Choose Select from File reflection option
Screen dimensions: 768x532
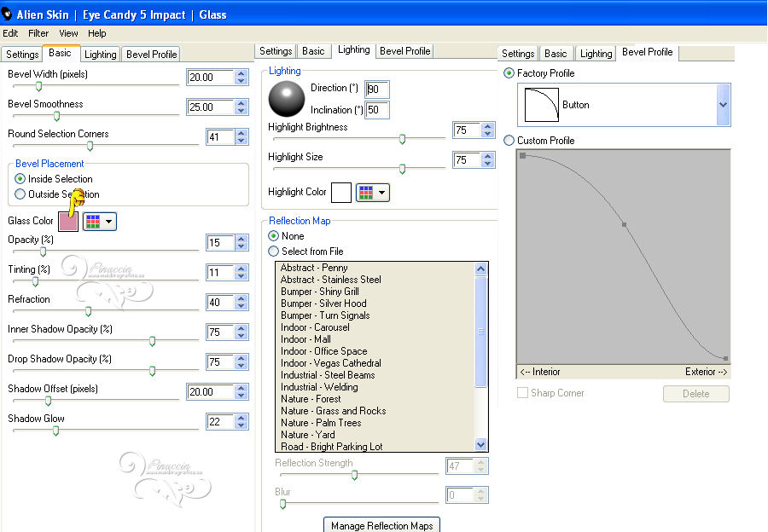(x=273, y=252)
